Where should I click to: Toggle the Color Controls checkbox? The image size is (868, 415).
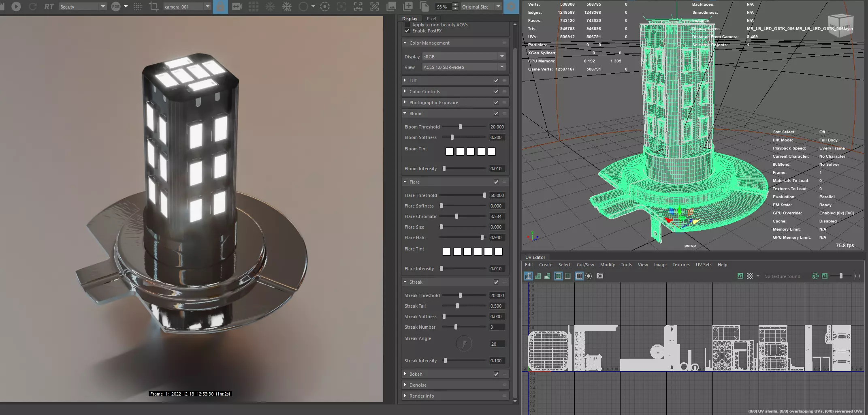point(496,92)
